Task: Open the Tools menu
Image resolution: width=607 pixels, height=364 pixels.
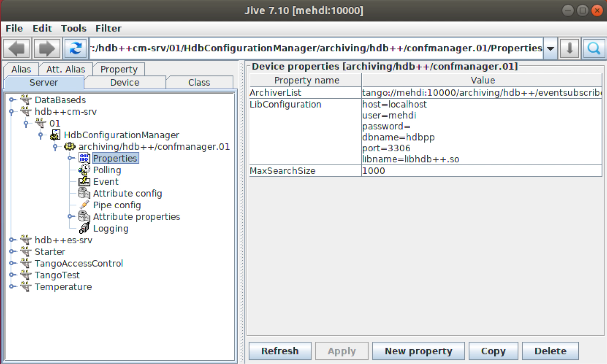Action: (73, 28)
